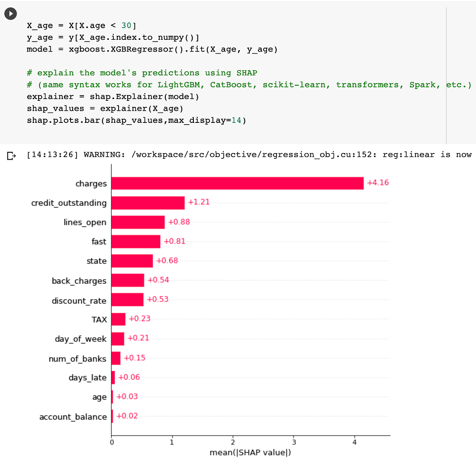This screenshot has height=472, width=476.
Task: Click the 'X_age = X[X.age < 30]' code line
Action: pos(81,26)
